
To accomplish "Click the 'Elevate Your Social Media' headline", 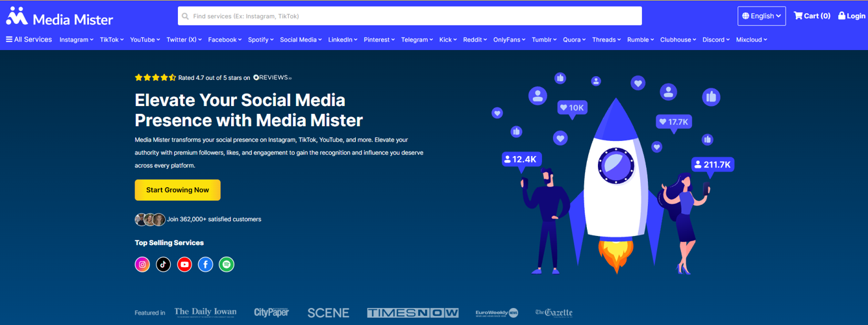I will coord(240,100).
